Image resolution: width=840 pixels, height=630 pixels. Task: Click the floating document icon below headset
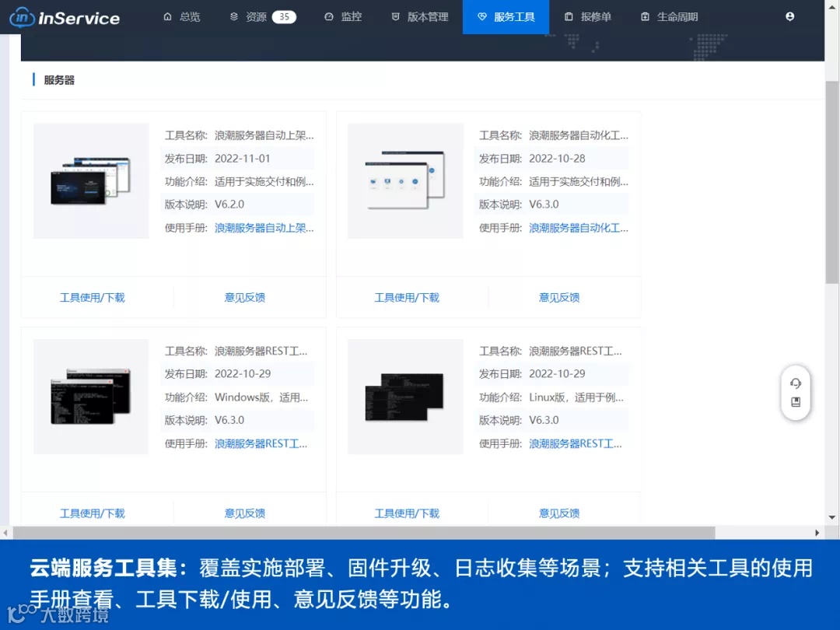[x=796, y=402]
